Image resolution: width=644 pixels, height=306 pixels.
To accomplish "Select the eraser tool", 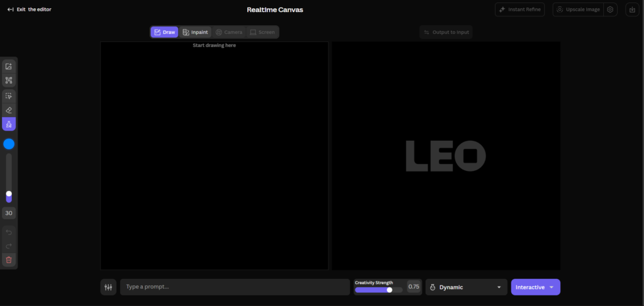I will [9, 110].
